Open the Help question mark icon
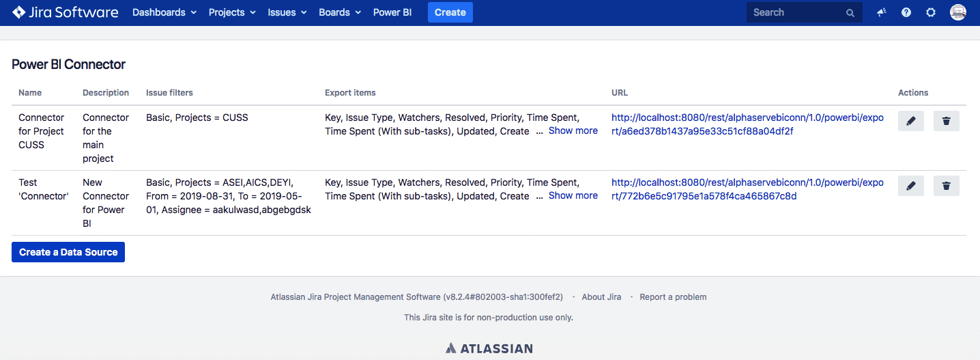 click(906, 12)
